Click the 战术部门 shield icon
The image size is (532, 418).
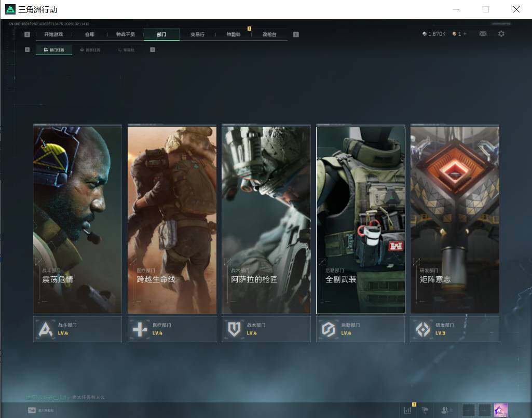234,329
